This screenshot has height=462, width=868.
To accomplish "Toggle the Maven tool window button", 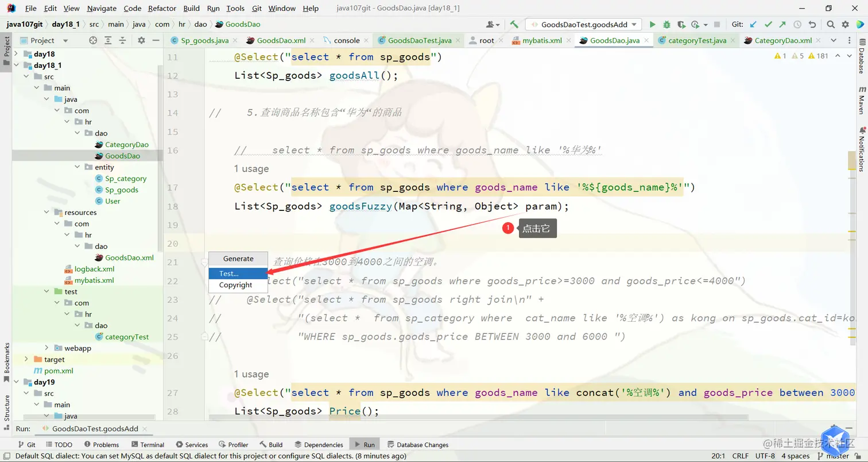I will 862,101.
